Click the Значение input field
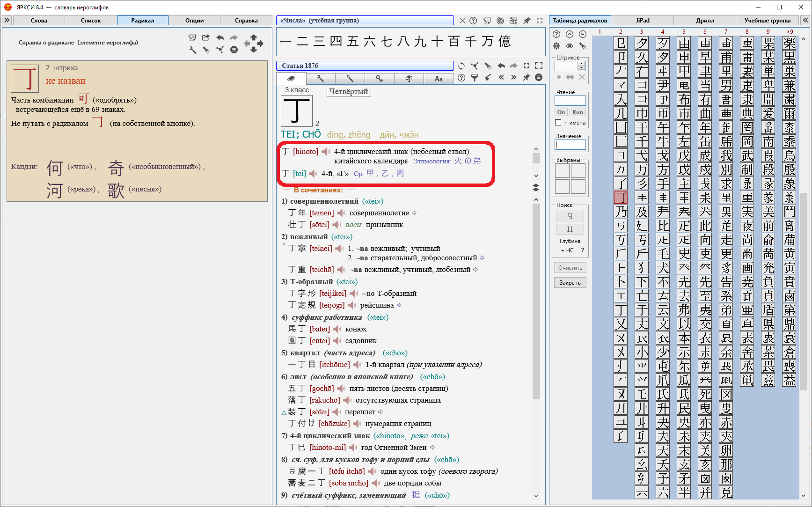This screenshot has width=812, height=507. coord(570,145)
